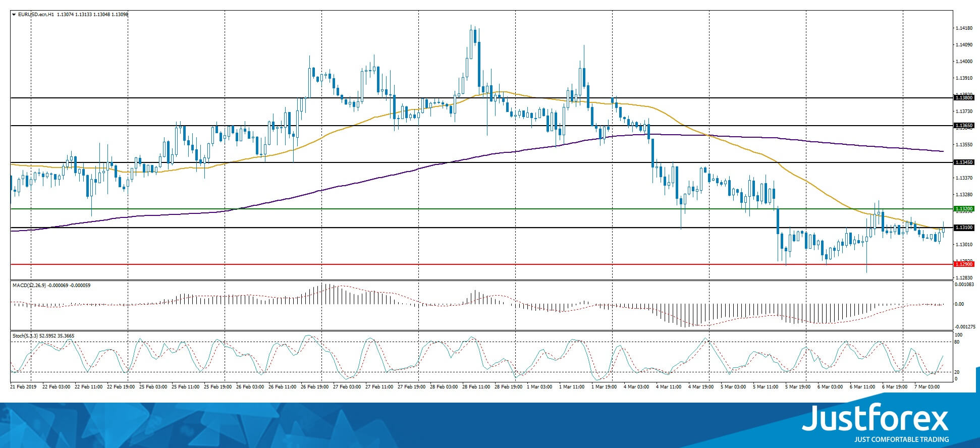Click the 1 Mar 03:00 time label
Screen dimensions: 980x448
point(540,387)
